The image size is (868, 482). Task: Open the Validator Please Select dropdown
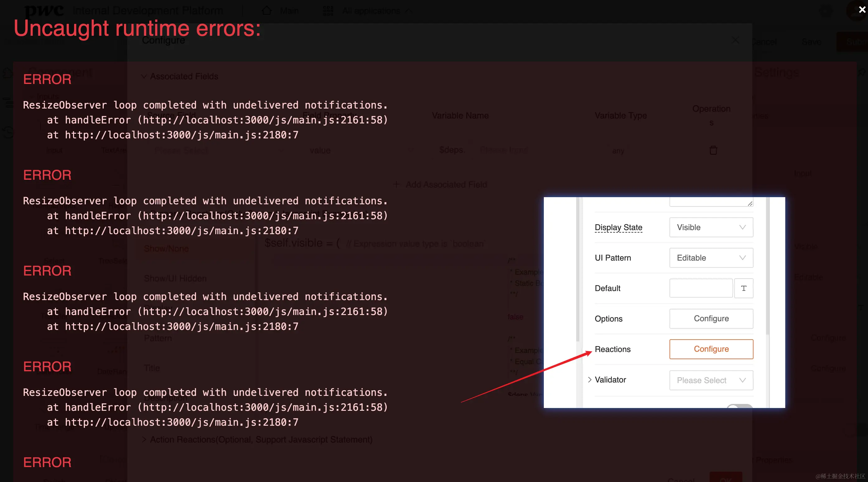click(711, 380)
